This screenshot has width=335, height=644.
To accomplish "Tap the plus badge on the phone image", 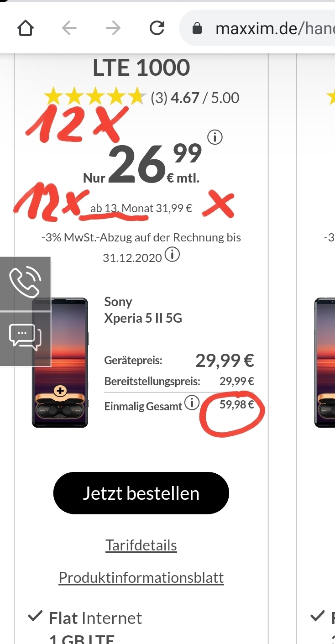I will click(x=60, y=391).
